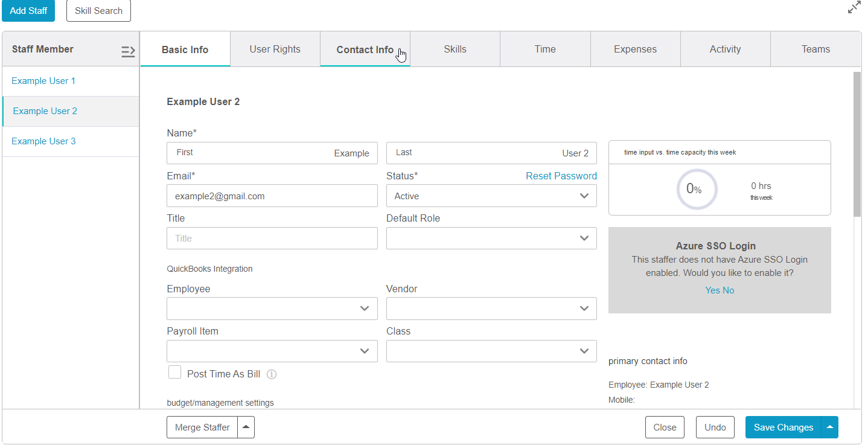Open the Skills tab

click(x=455, y=50)
